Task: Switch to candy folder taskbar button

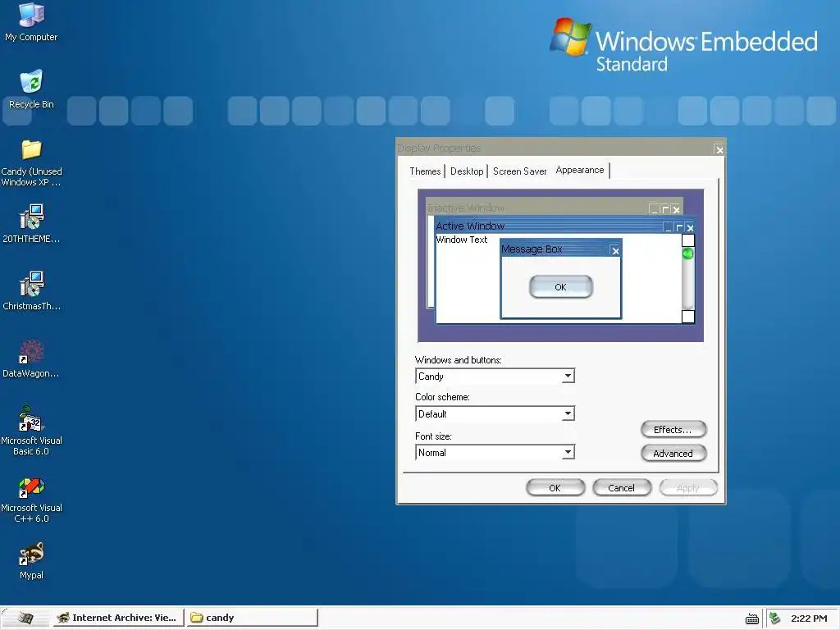Action: click(252, 618)
